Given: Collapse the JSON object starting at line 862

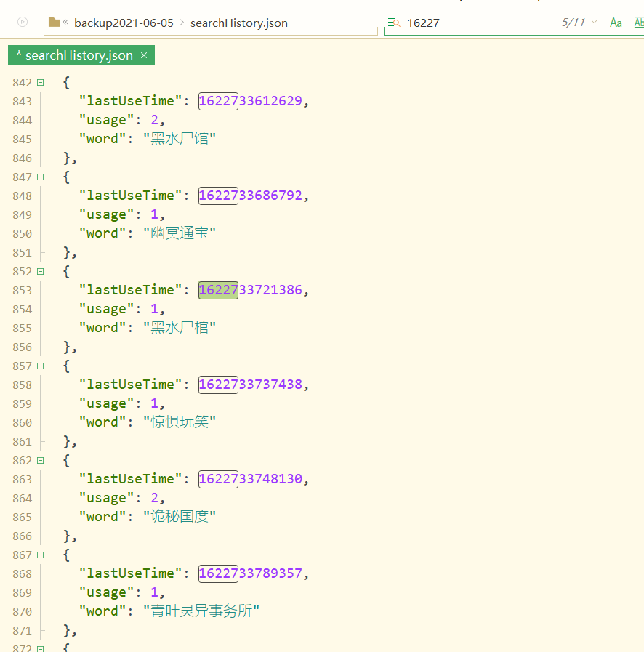Looking at the screenshot, I should click(x=41, y=460).
